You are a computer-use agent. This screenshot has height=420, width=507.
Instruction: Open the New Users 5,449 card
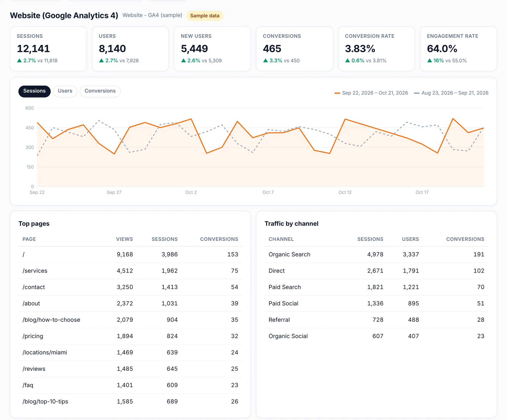tap(212, 49)
